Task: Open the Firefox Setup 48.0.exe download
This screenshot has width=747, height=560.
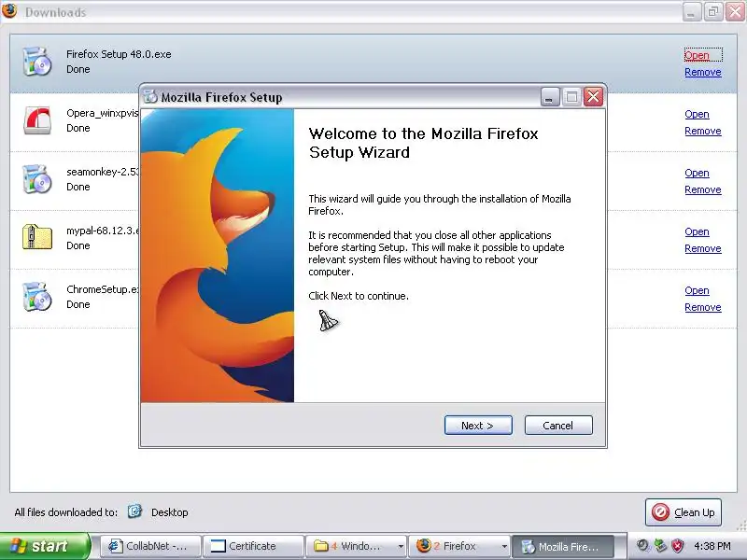Action: pyautogui.click(x=697, y=55)
